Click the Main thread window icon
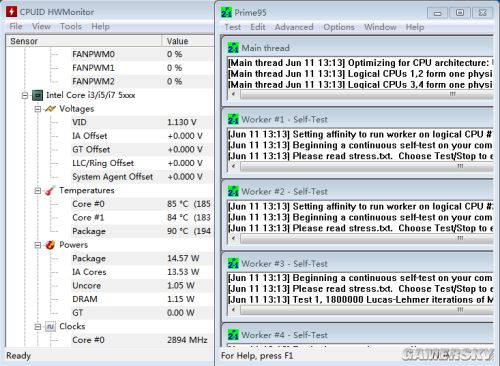Image resolution: width=500 pixels, height=366 pixels. [x=233, y=48]
